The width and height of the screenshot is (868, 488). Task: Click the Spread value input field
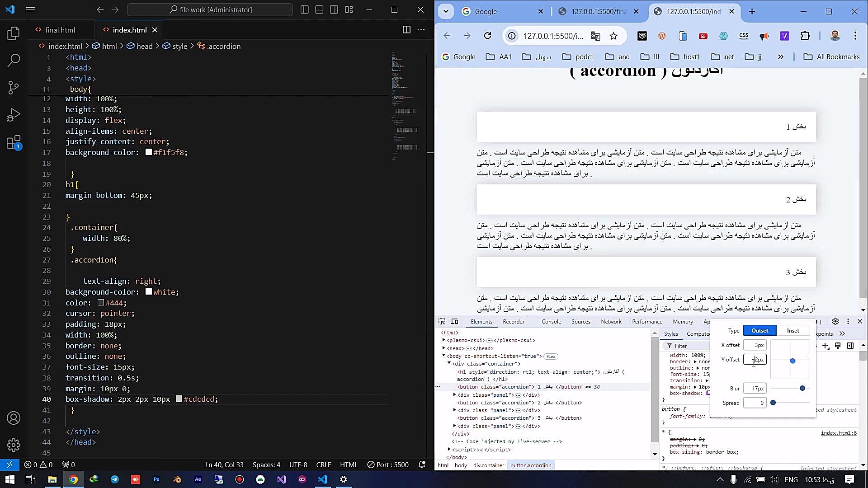[x=755, y=403]
